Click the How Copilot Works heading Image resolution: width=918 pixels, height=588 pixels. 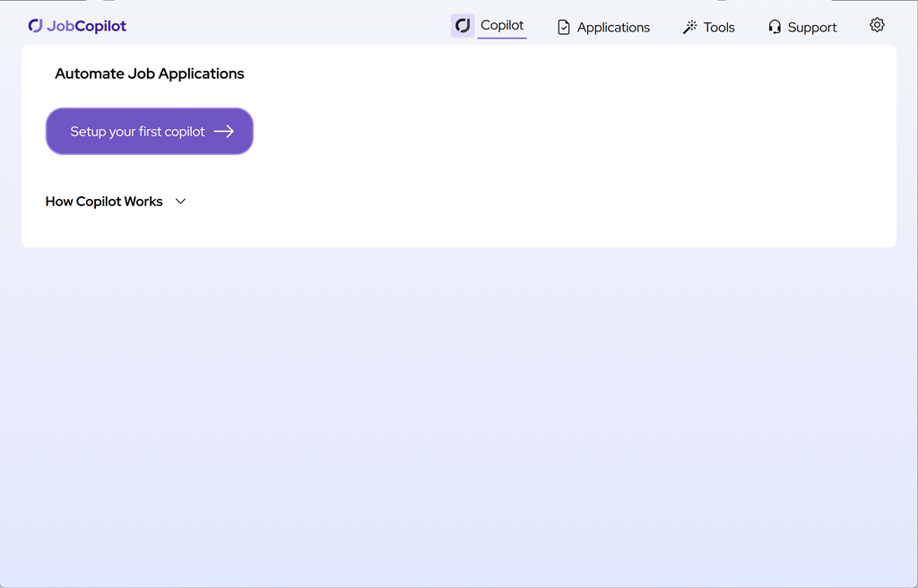104,202
